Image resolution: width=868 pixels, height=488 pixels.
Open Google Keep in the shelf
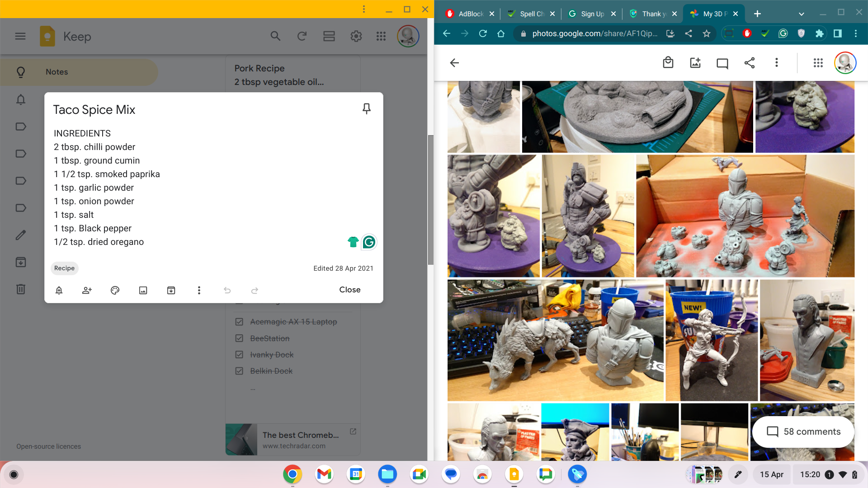(514, 474)
